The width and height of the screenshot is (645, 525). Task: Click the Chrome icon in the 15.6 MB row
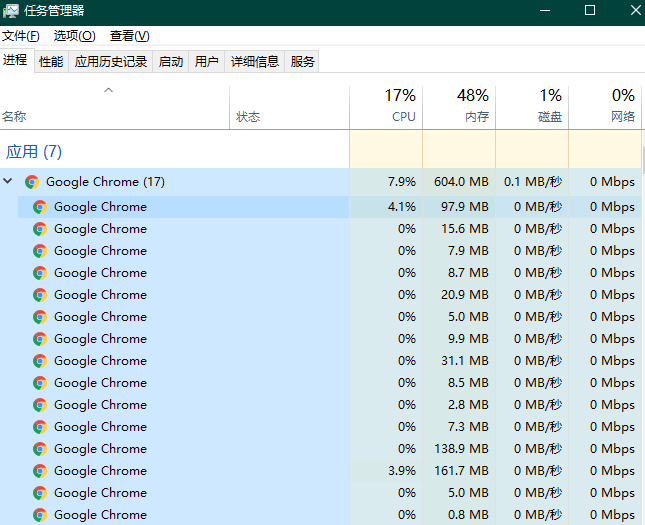click(x=40, y=229)
